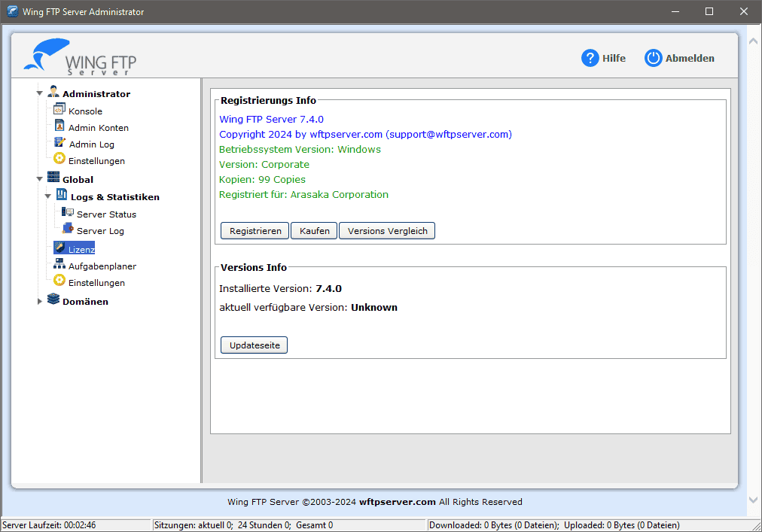
Task: Click the Wing FTP Server logo
Action: 80,56
